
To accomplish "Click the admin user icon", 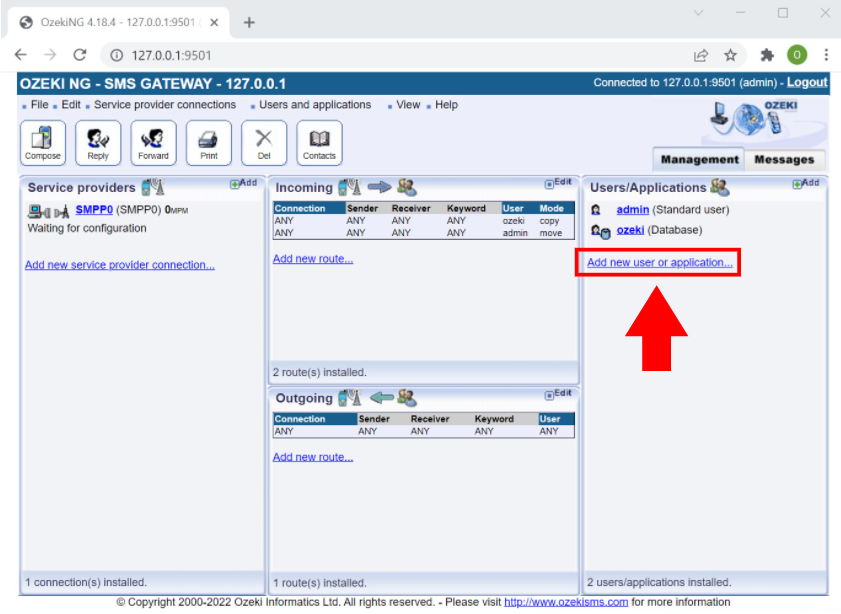I will pos(595,210).
